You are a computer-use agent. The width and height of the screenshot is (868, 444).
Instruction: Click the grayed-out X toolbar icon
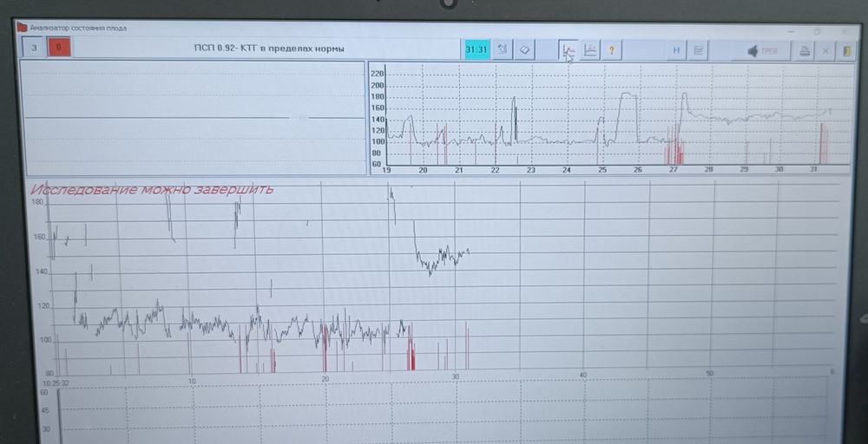pos(825,51)
